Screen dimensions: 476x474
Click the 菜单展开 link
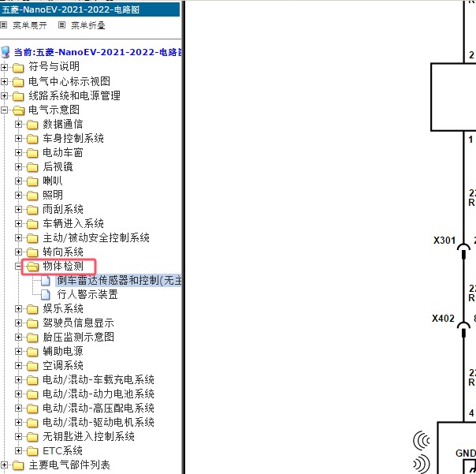pos(30,25)
